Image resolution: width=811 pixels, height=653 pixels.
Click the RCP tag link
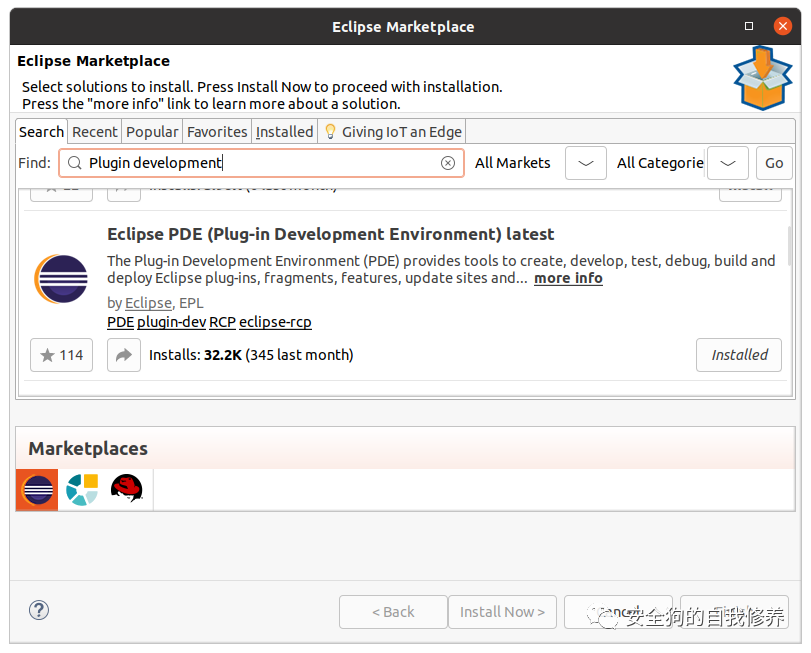pyautogui.click(x=222, y=322)
